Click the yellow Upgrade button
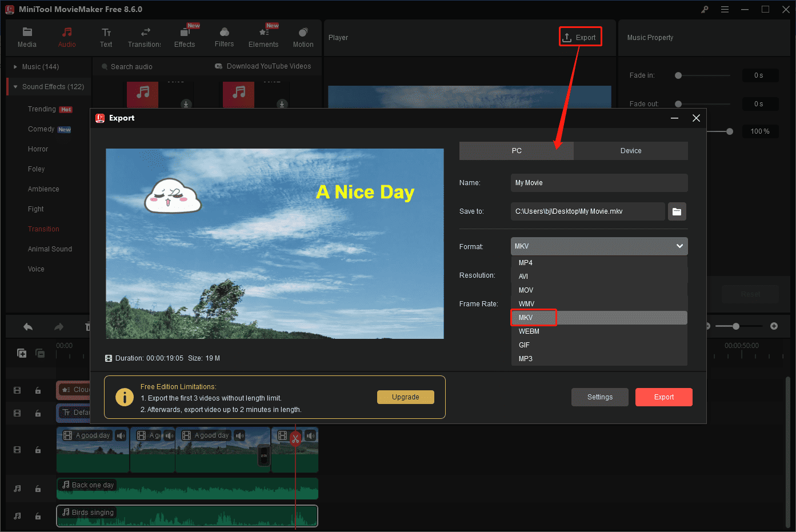Screen dimensions: 796x532 pos(406,397)
